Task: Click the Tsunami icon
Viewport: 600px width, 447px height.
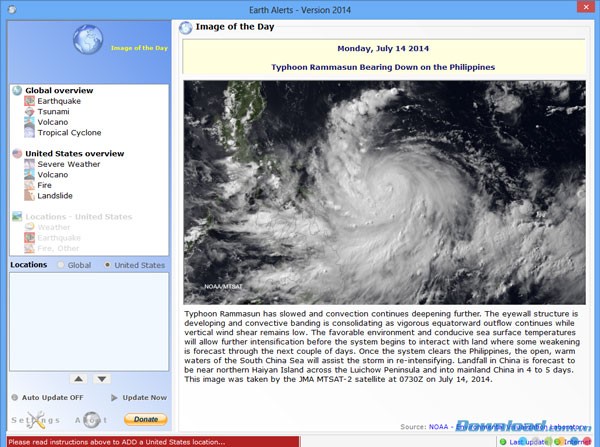Action: click(x=29, y=111)
